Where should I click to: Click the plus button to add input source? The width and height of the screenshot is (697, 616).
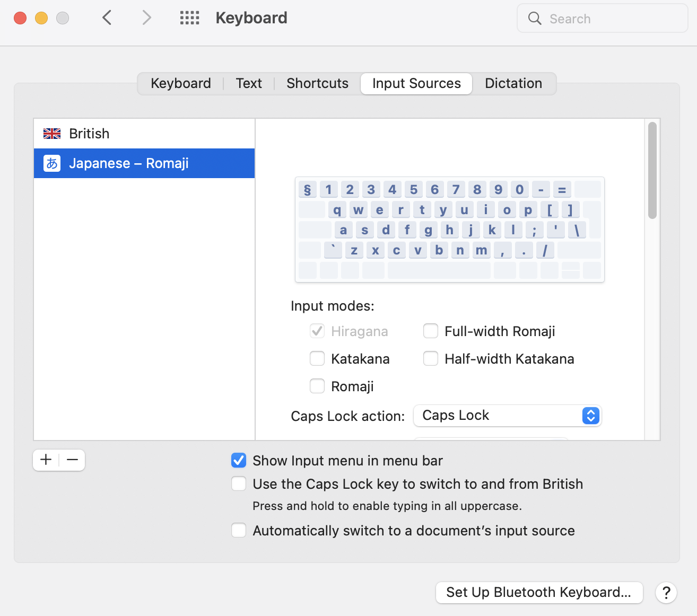tap(46, 460)
